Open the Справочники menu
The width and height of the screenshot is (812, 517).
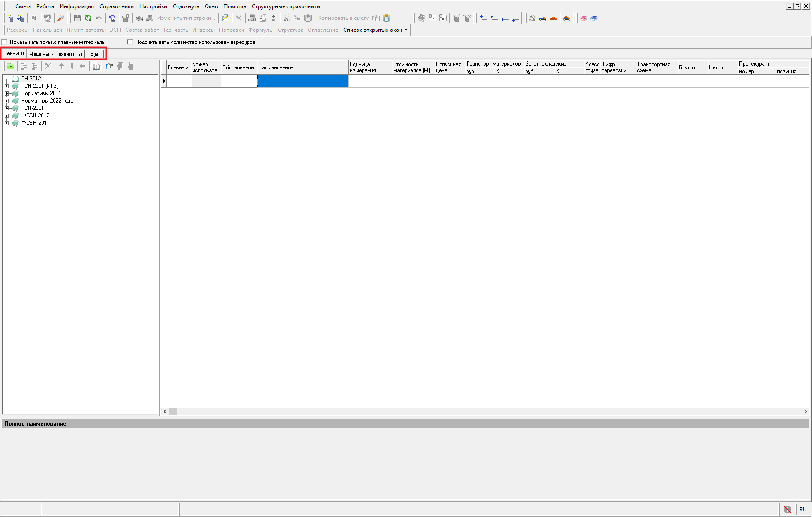(x=116, y=6)
